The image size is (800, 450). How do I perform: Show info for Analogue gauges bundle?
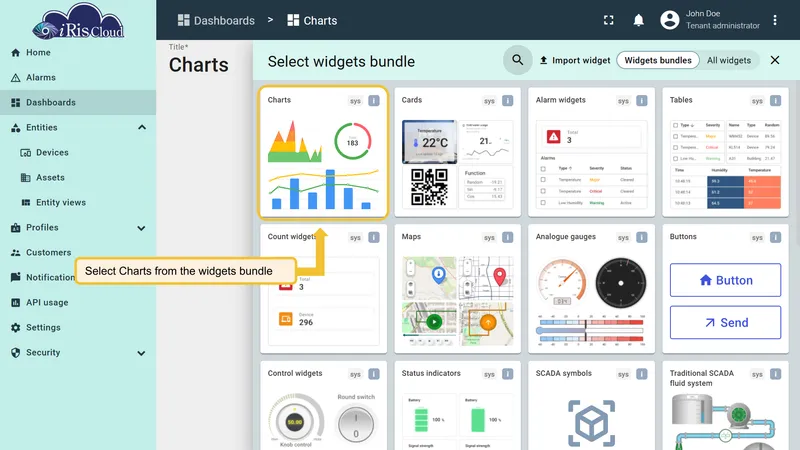[x=641, y=237]
